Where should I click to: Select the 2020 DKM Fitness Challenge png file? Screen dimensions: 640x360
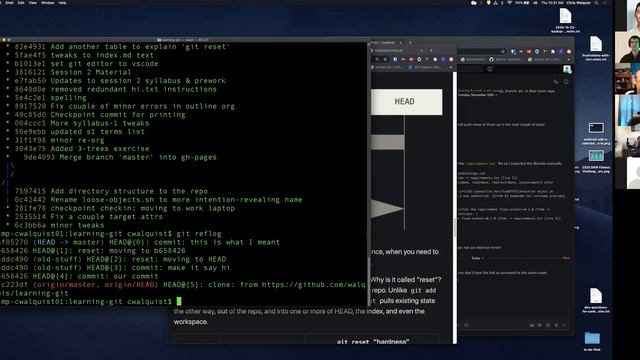pos(596,162)
